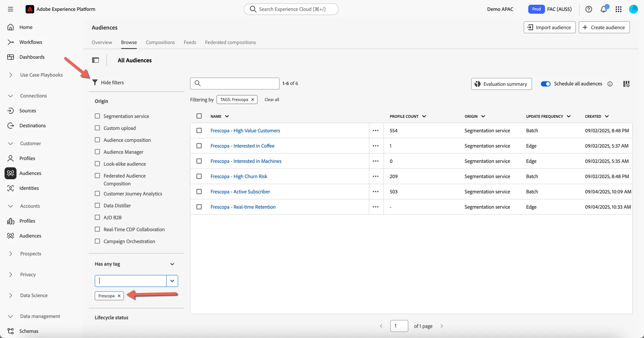This screenshot has width=644, height=338.
Task: Open the app switcher grid icon
Action: (619, 9)
